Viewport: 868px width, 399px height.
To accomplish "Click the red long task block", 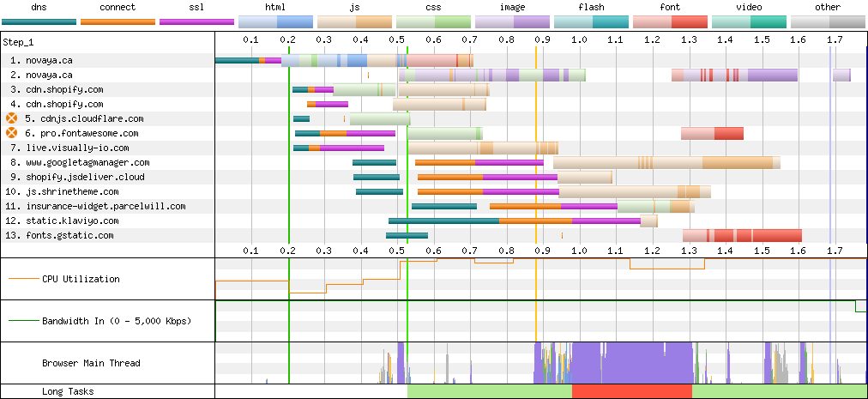I will (x=631, y=391).
